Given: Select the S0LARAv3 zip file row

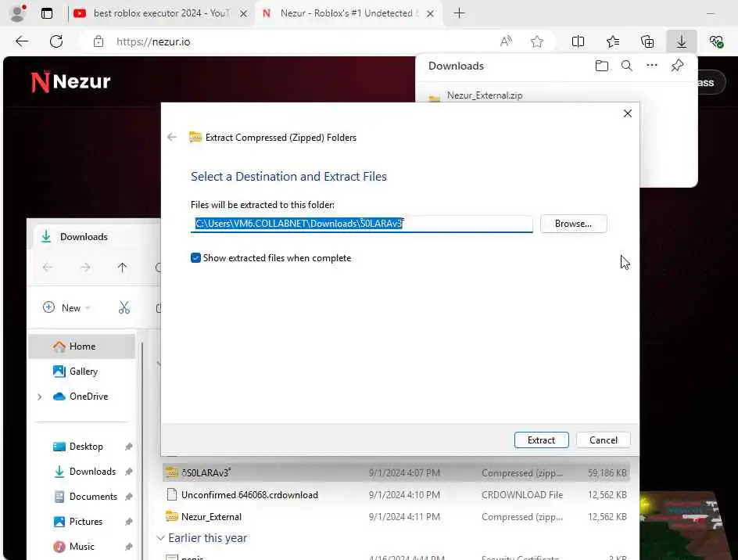Looking at the screenshot, I should (x=396, y=472).
